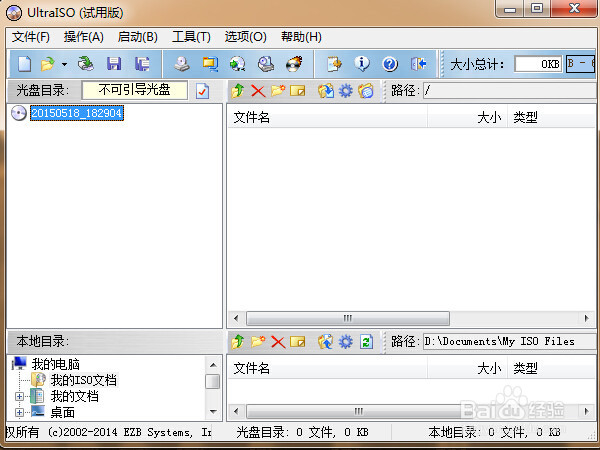Click the Exit icon in toolbar
Image resolution: width=600 pixels, height=450 pixels.
[x=418, y=64]
